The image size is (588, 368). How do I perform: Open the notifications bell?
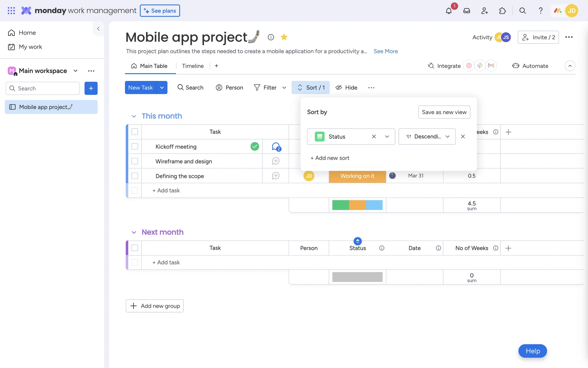coord(449,11)
